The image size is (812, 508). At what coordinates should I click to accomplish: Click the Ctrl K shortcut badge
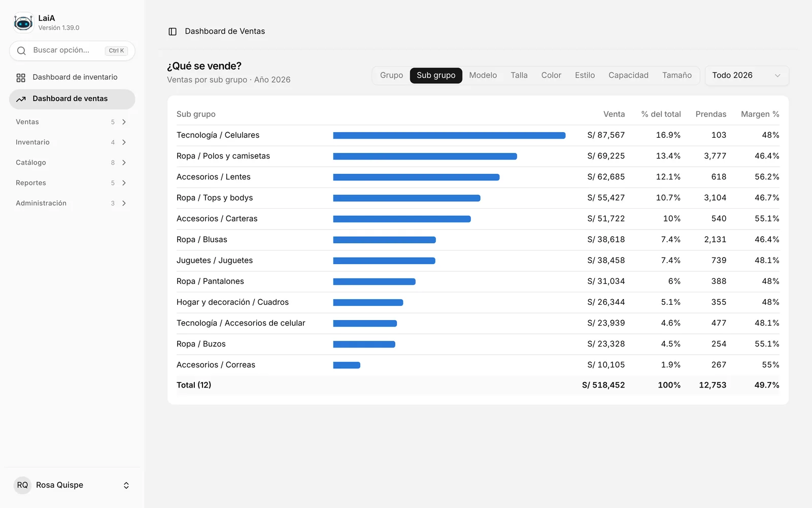(x=116, y=51)
